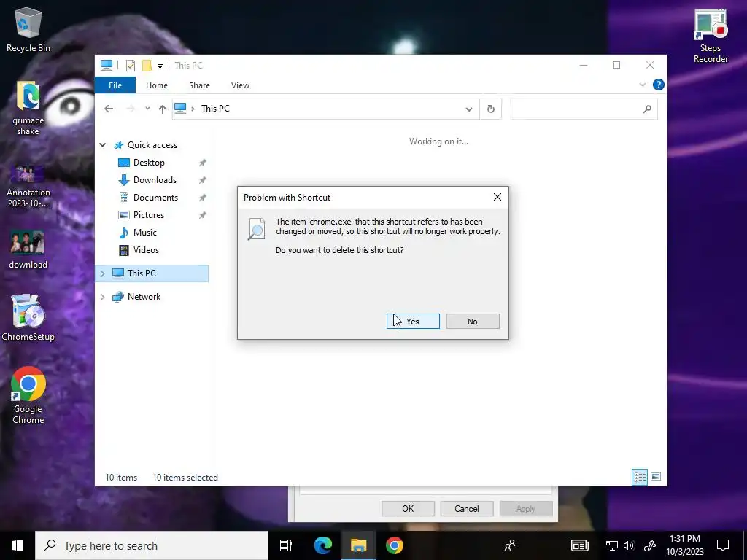Open the Action Center notifications icon
The image size is (747, 560).
(723, 545)
